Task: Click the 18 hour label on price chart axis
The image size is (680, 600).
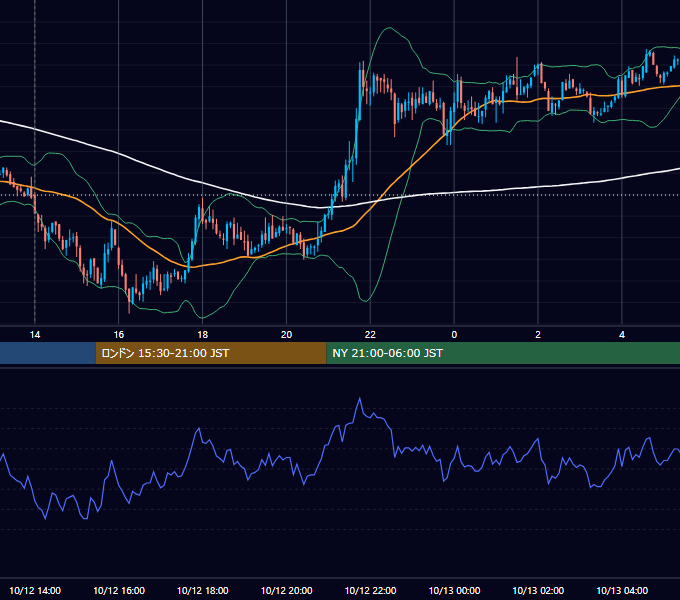Action: 203,335
